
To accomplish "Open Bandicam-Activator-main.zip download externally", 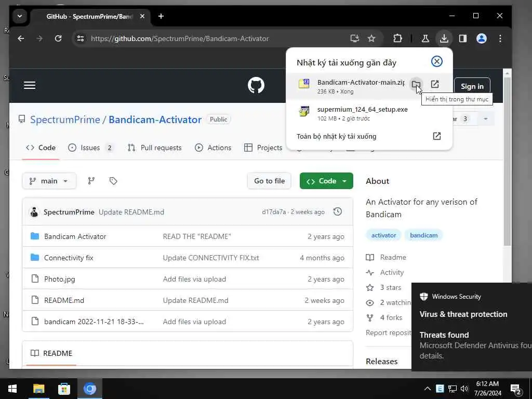I will 435,84.
